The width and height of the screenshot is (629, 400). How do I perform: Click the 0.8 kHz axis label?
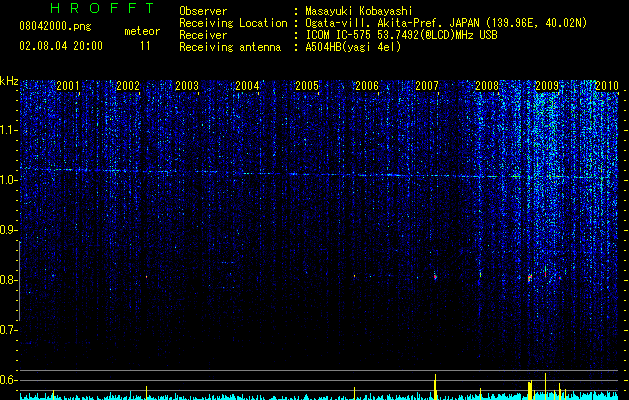pos(8,280)
